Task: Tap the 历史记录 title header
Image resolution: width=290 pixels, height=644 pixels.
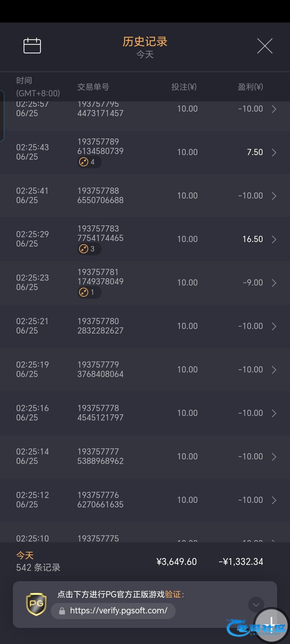Action: click(145, 42)
